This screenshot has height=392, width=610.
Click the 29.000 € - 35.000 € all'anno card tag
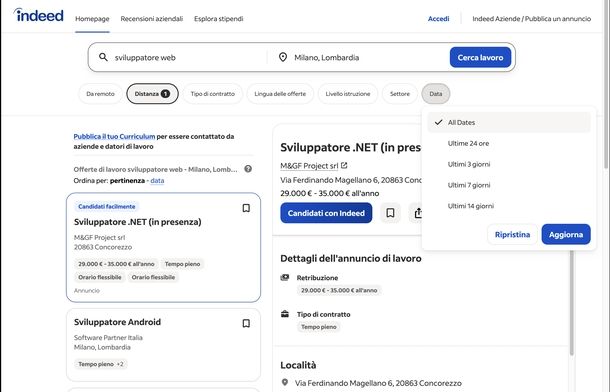click(116, 264)
